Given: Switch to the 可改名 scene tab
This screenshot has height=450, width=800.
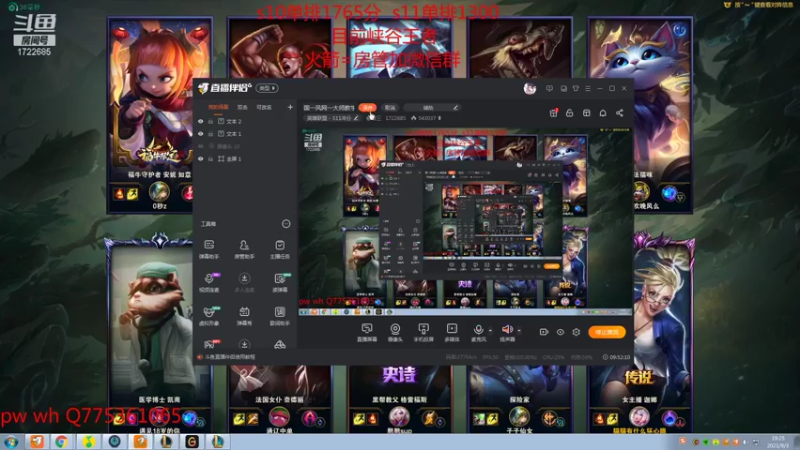Looking at the screenshot, I should 264,107.
